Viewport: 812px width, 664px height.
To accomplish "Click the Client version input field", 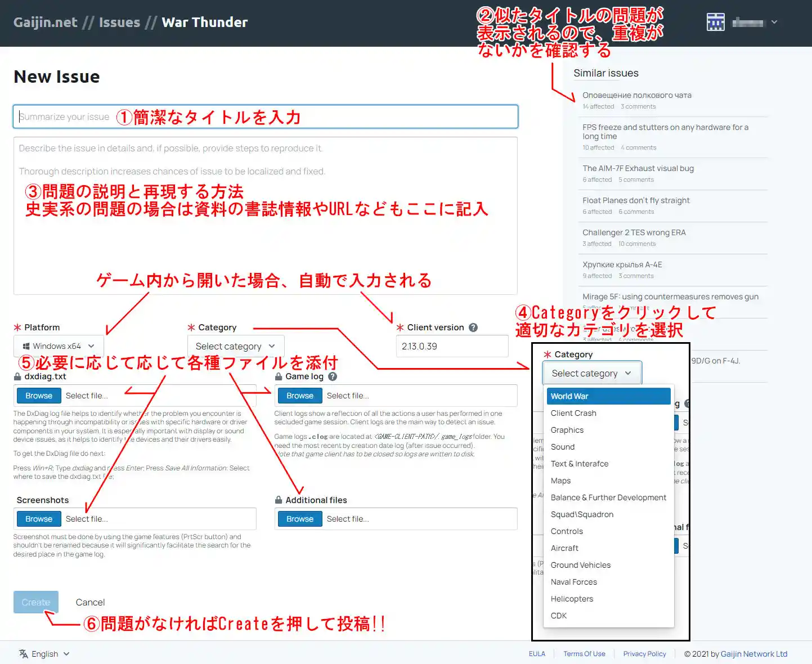I will [452, 346].
